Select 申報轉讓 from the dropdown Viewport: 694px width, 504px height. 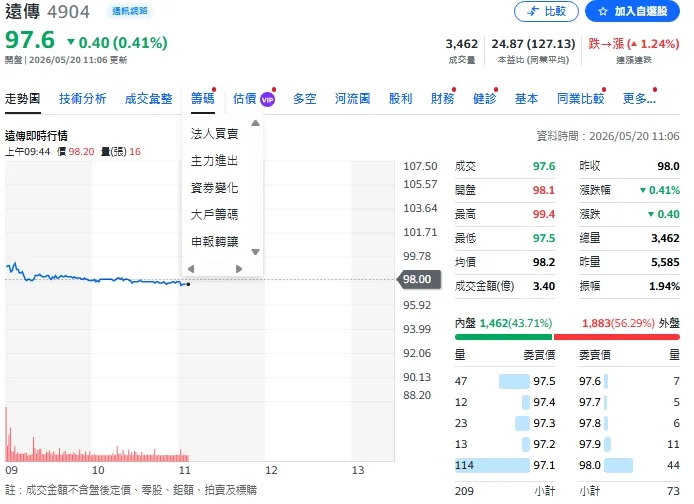215,242
